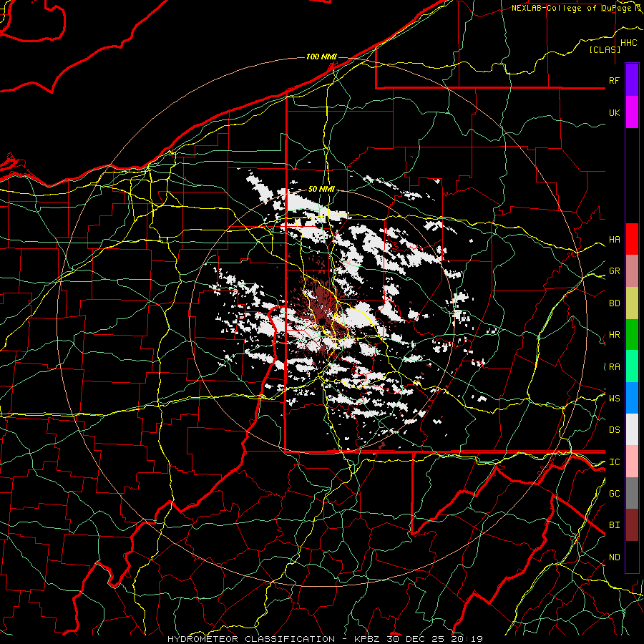Click the HHC product code label

(x=628, y=43)
